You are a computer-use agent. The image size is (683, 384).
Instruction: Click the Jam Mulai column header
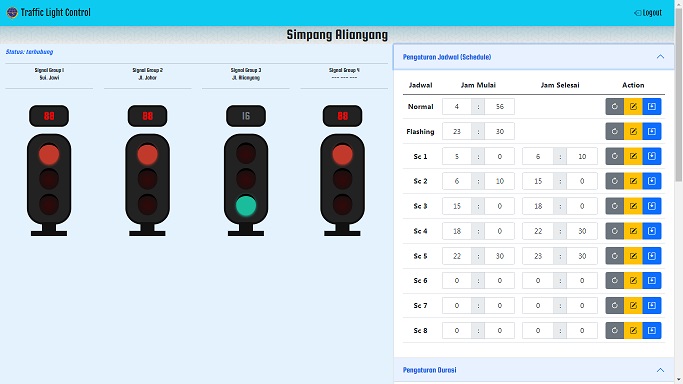tap(478, 85)
